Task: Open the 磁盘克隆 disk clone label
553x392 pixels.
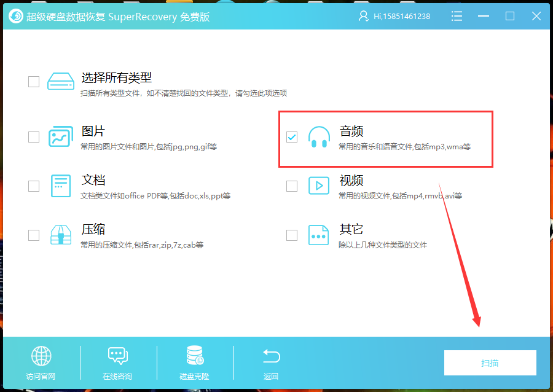Action: [x=194, y=377]
